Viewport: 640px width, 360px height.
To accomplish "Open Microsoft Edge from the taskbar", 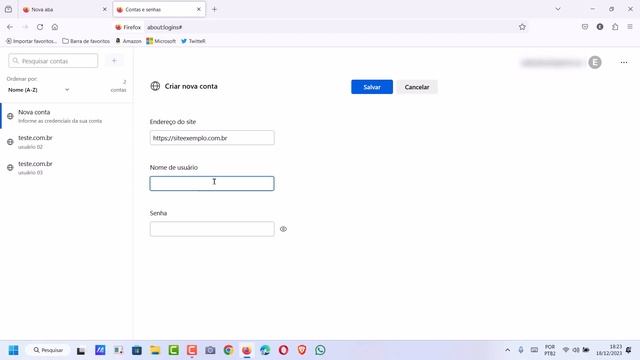I will coord(265,350).
